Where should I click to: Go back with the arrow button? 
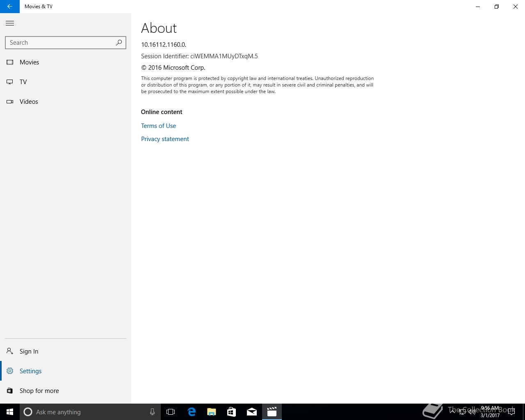click(x=10, y=7)
